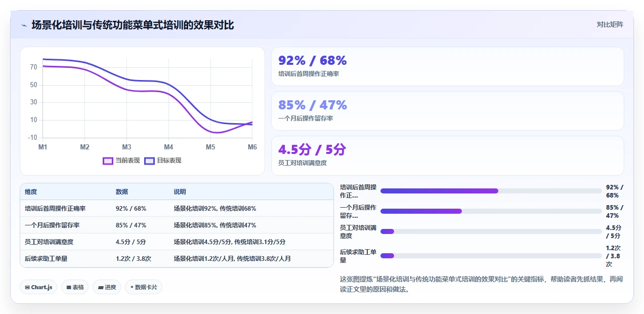Click the 85% / 47% metric card value
Screen dimensions: 644x314
(313, 105)
